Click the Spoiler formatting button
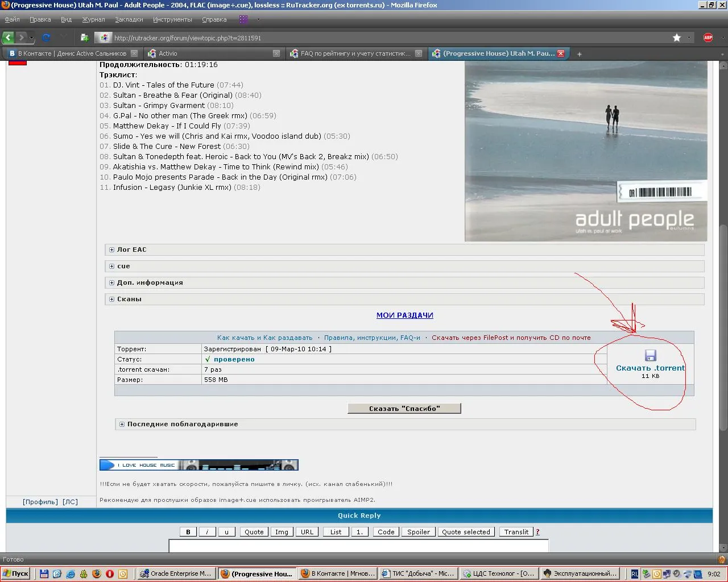Image resolution: width=728 pixels, height=582 pixels. (419, 532)
